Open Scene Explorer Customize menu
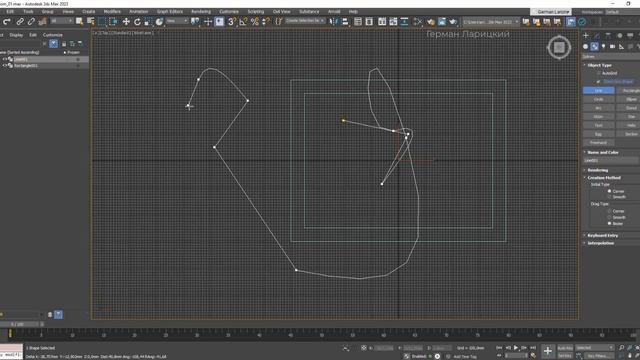The image size is (640, 360). pos(53,35)
